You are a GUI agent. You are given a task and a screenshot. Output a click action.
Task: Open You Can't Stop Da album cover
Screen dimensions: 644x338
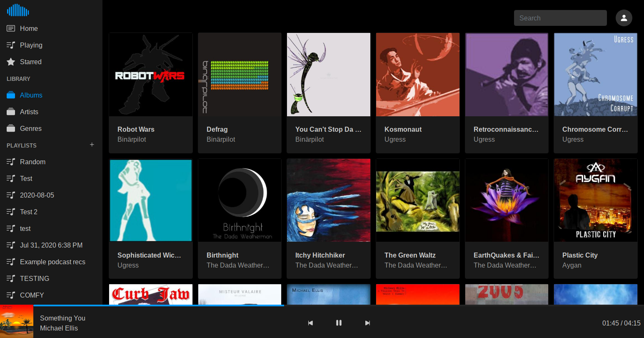(x=329, y=75)
